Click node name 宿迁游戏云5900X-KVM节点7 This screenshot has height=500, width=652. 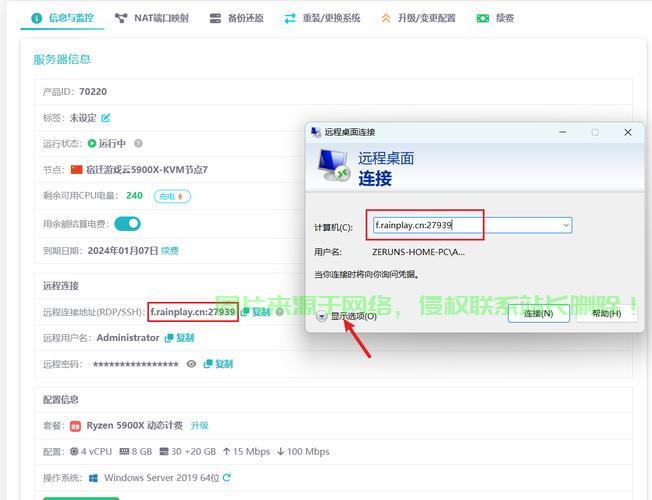[x=147, y=170]
